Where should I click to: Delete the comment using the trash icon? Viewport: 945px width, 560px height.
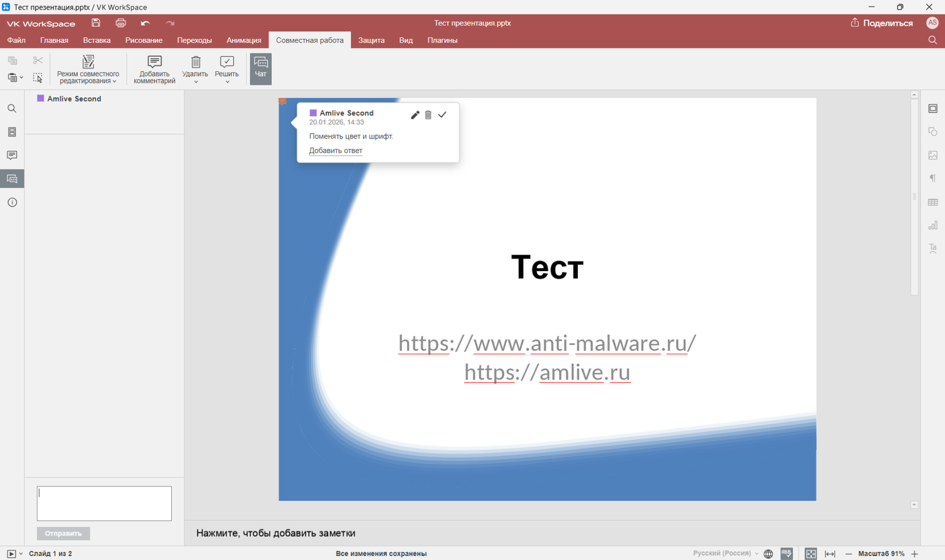coord(428,115)
